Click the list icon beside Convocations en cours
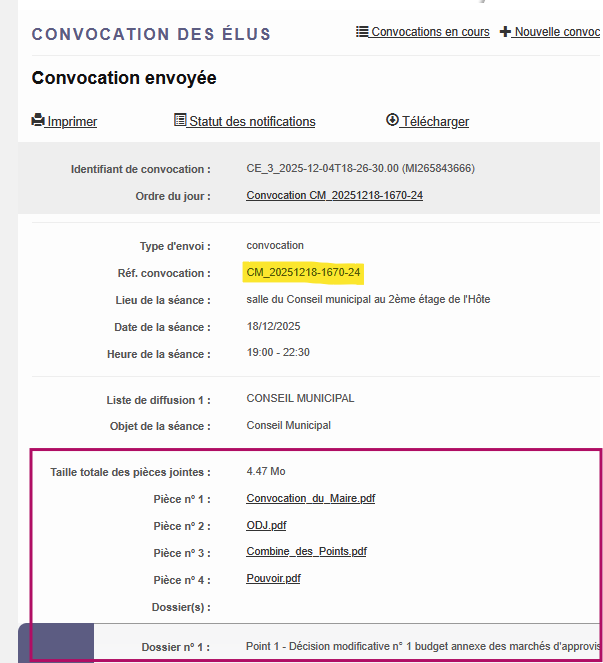The width and height of the screenshot is (603, 663). [362, 31]
